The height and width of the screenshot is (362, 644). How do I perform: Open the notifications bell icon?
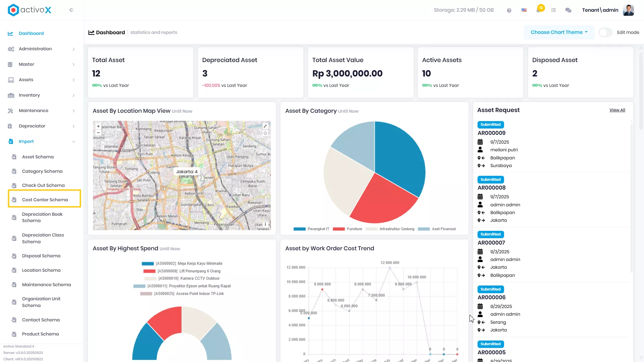538,10
